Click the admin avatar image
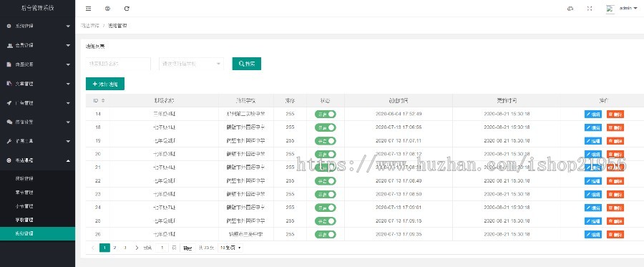644x267 pixels. 610,9
